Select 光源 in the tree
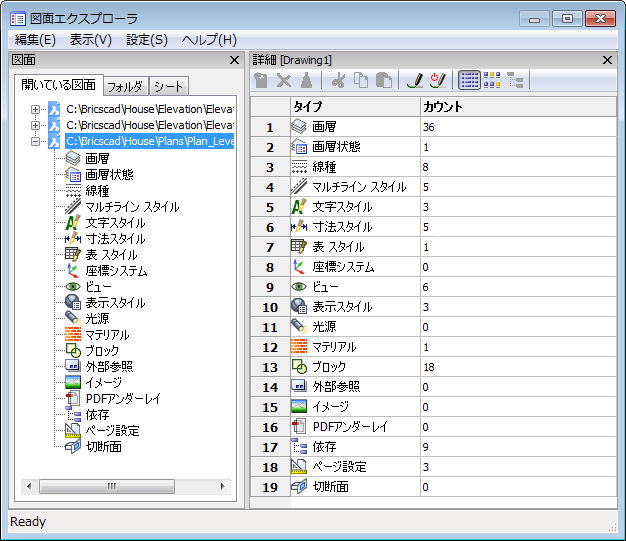626x541 pixels. coord(97,319)
